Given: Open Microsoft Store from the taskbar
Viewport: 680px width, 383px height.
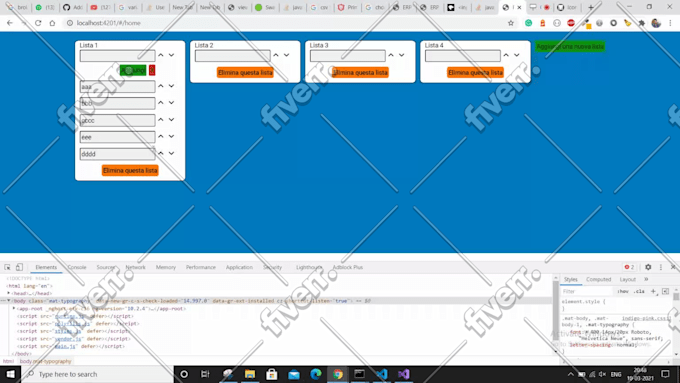Looking at the screenshot, I should 272,374.
